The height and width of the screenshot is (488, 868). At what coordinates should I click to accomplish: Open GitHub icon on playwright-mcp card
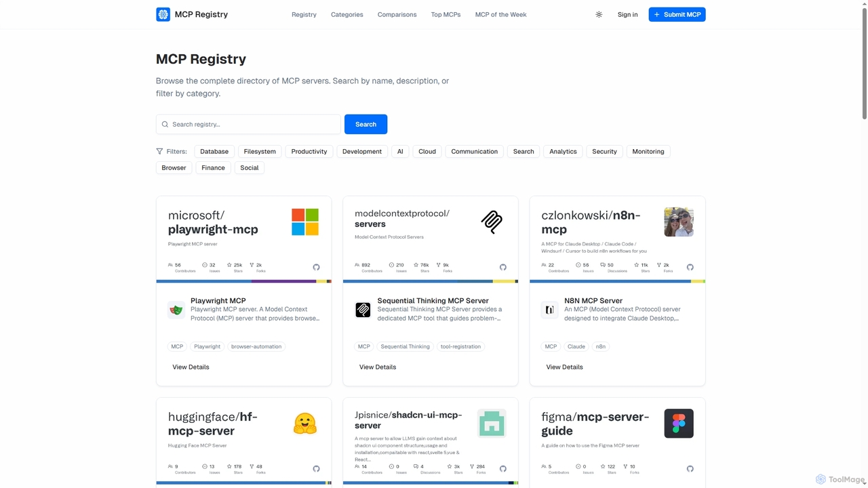pyautogui.click(x=316, y=267)
